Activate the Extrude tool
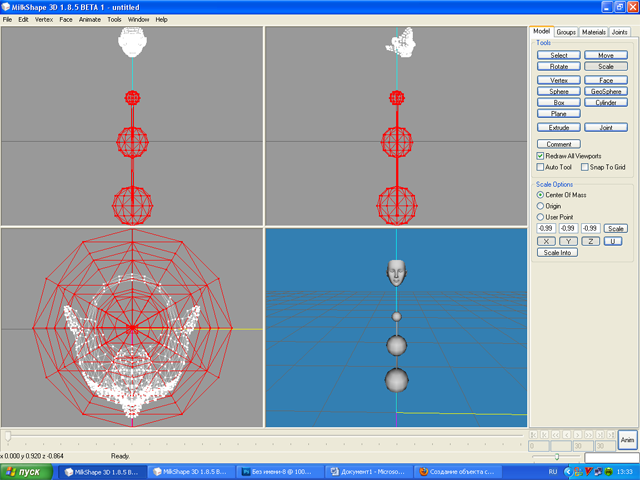Image resolution: width=640 pixels, height=480 pixels. pyautogui.click(x=558, y=128)
